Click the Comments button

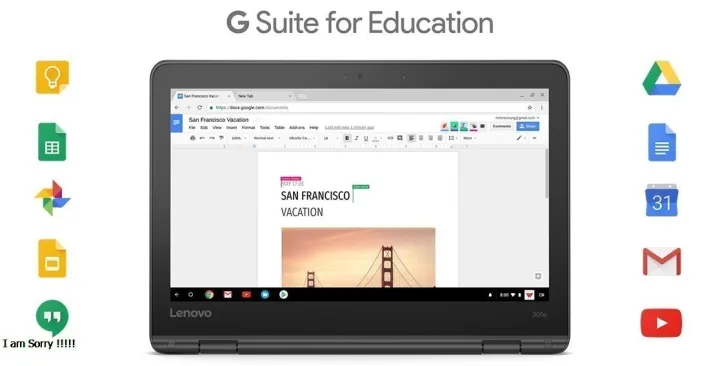[x=501, y=126]
